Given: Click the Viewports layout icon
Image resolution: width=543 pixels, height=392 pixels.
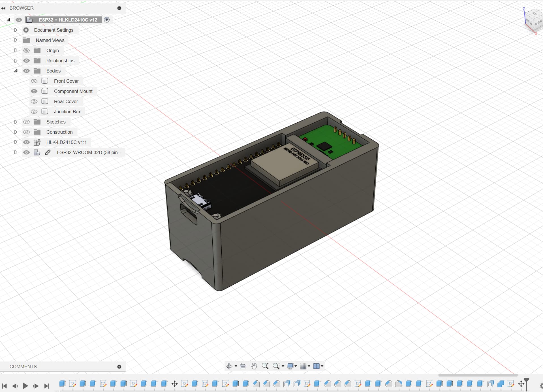Looking at the screenshot, I should point(317,366).
